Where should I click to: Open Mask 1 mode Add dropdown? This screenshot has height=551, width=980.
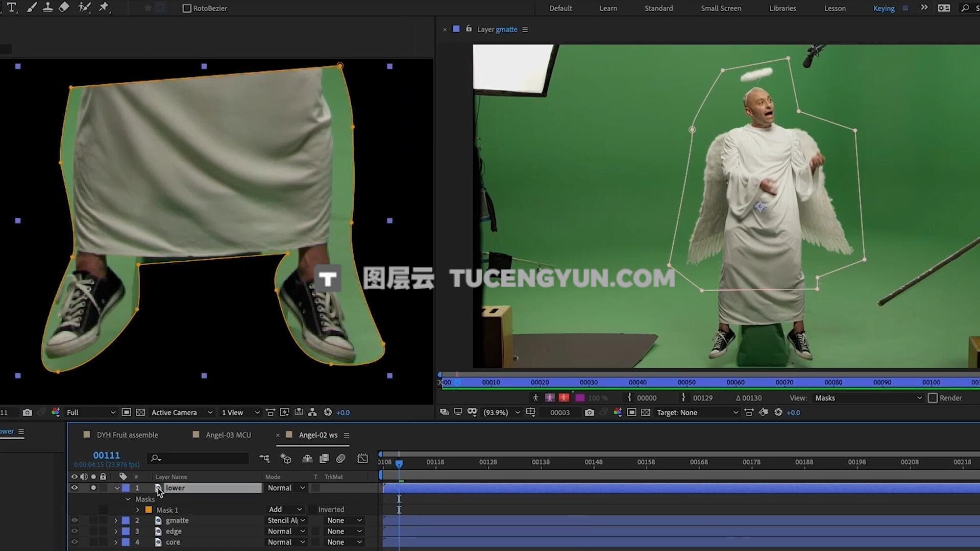point(285,510)
